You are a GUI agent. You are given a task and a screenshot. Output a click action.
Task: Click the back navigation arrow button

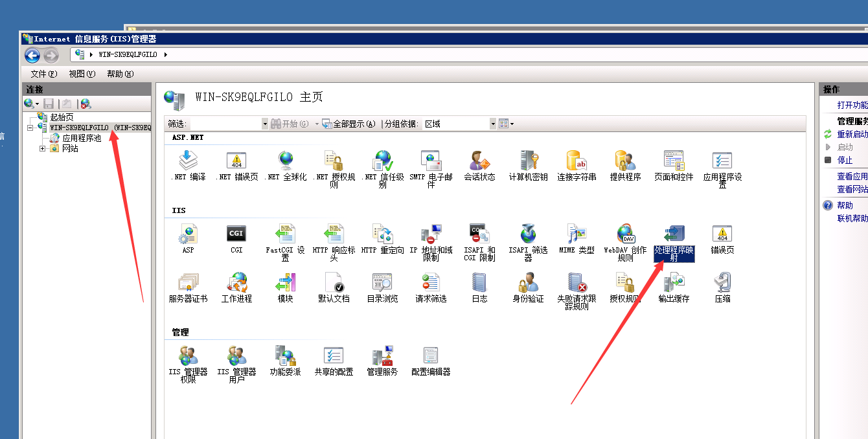point(32,56)
